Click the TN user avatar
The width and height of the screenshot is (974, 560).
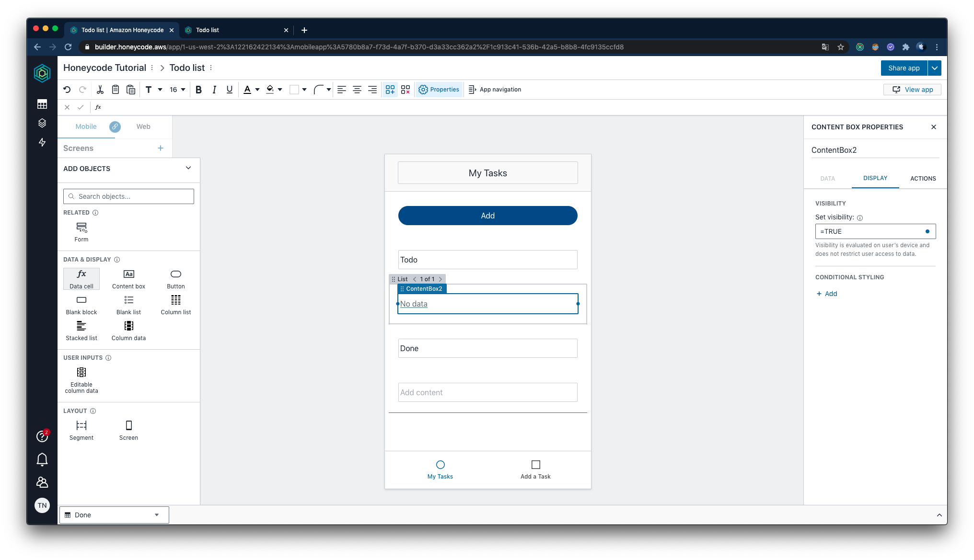pos(42,505)
